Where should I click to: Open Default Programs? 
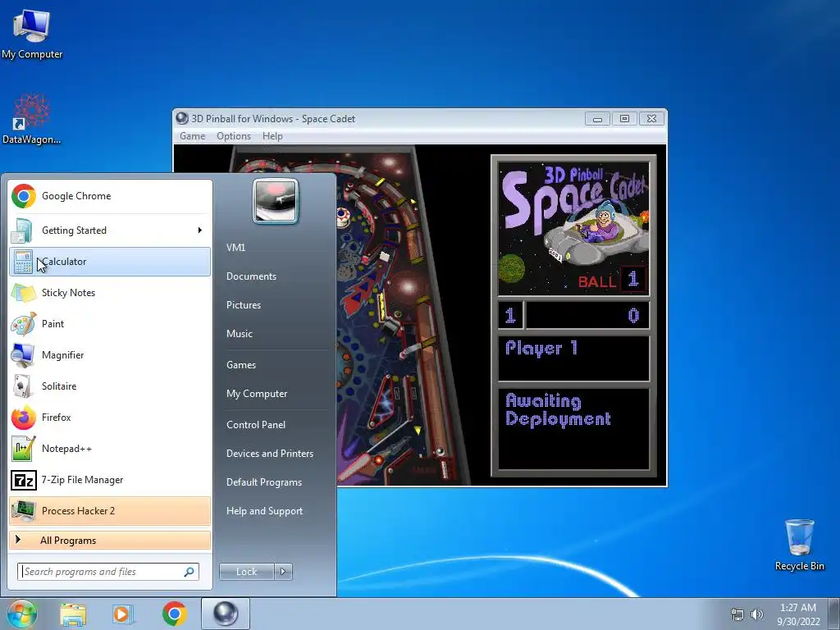tap(264, 482)
